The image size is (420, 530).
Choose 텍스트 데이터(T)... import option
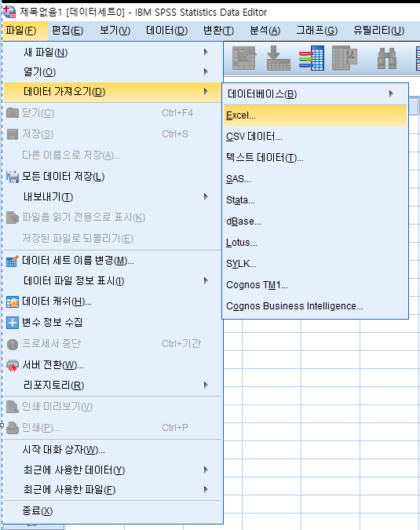point(315,158)
